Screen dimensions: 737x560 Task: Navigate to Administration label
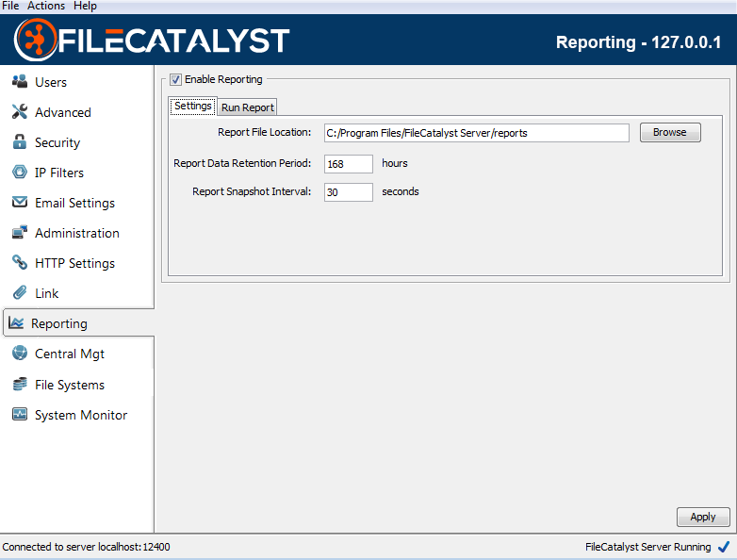tap(77, 233)
